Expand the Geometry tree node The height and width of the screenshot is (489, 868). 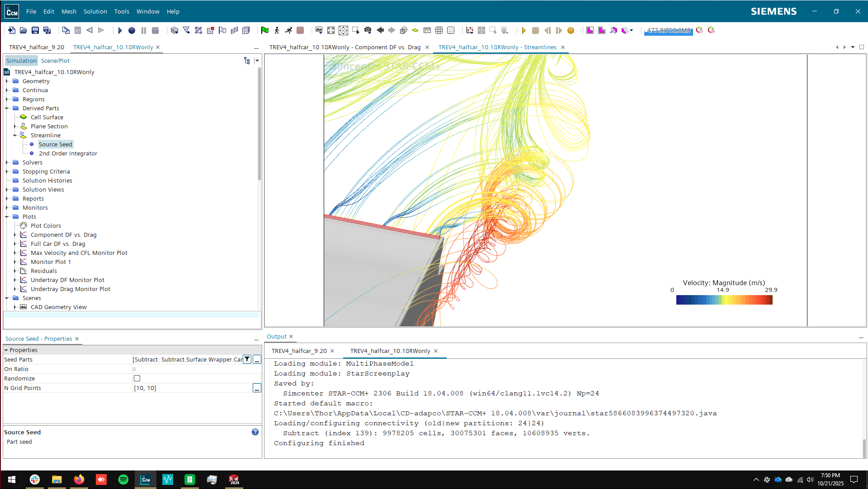(7, 81)
